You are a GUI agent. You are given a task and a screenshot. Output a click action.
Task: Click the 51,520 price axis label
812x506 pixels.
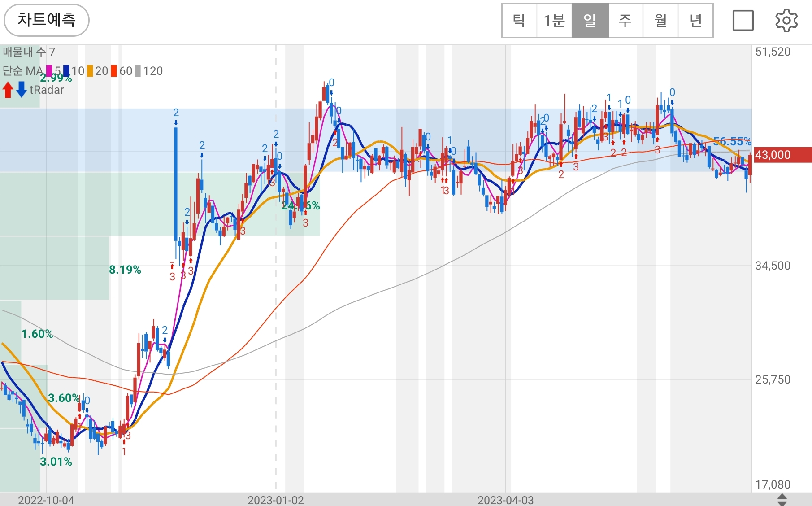(773, 52)
